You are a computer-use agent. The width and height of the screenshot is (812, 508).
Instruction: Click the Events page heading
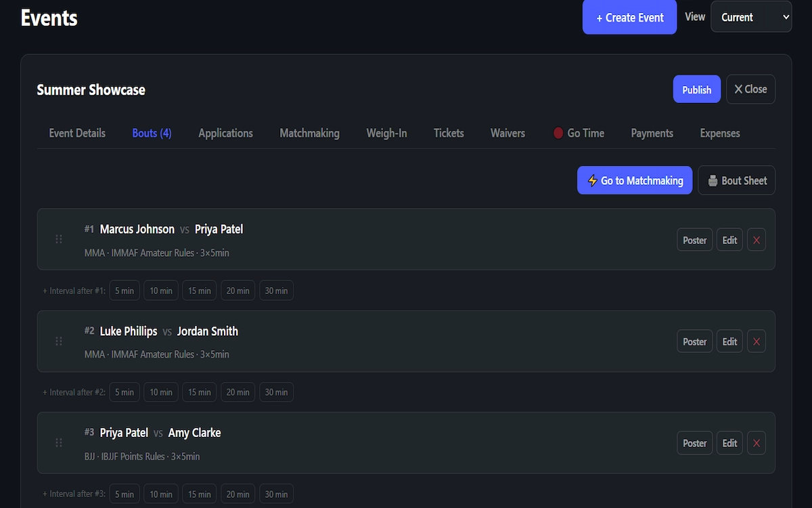[x=49, y=18]
